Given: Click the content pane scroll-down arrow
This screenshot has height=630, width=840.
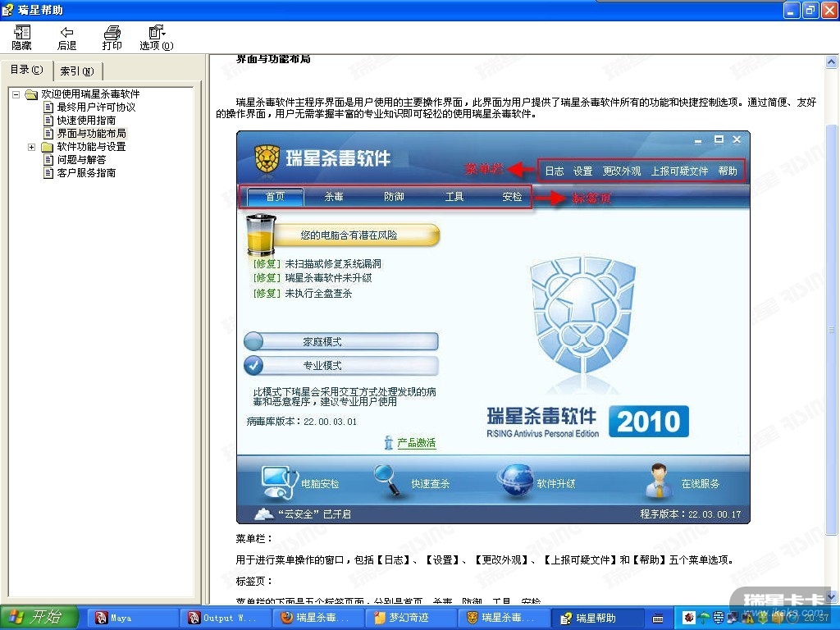Looking at the screenshot, I should click(x=832, y=596).
